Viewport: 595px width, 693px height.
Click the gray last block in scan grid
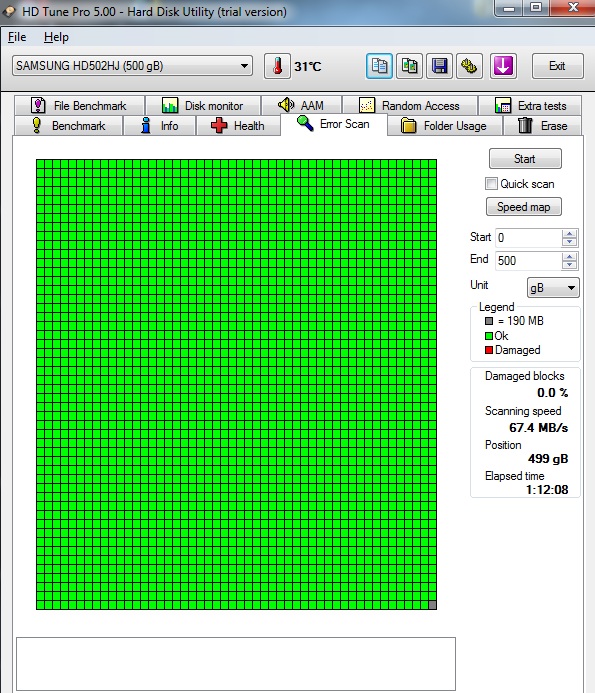433,605
